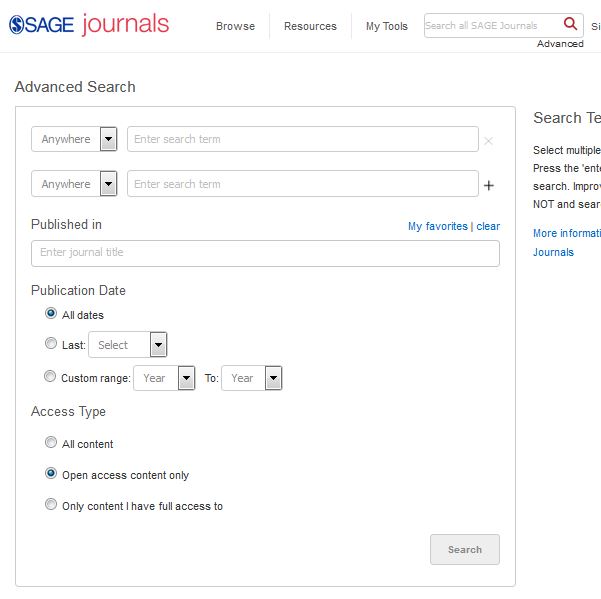The height and width of the screenshot is (599, 601).
Task: Select Open access content only option
Action: pos(51,474)
